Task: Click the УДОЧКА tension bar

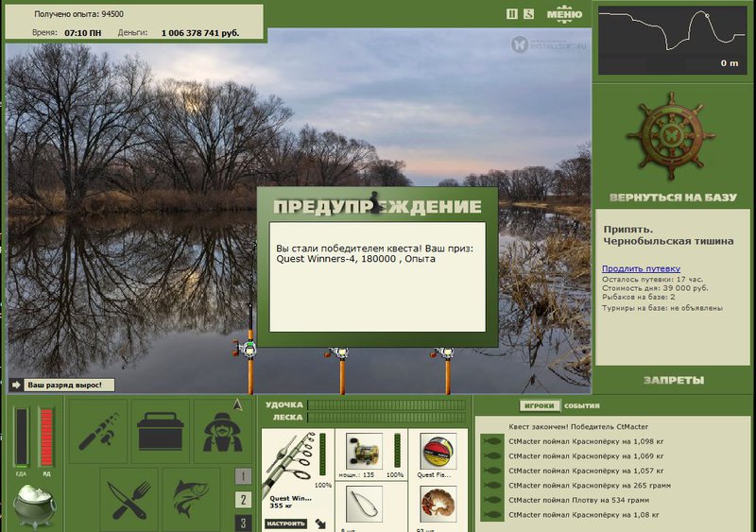Action: (387, 404)
